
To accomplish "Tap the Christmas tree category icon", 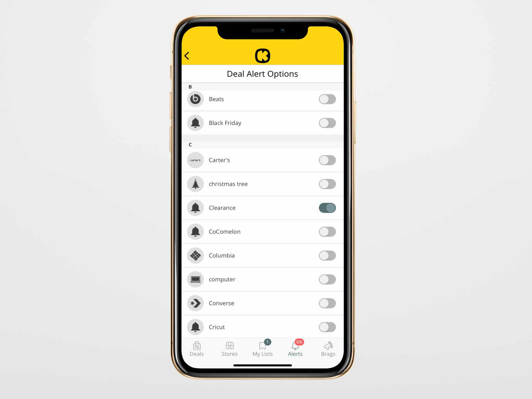I will (x=195, y=184).
